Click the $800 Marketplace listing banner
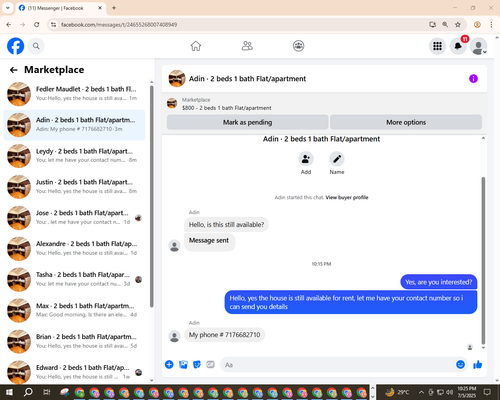Screen dimensions: 500x400 pos(227,104)
